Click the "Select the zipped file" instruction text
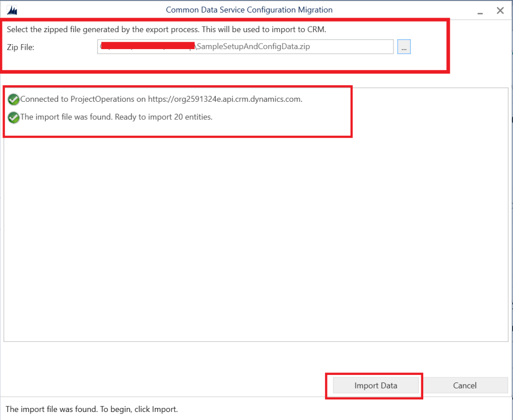Screen dimensions: 513x420 coord(166,30)
